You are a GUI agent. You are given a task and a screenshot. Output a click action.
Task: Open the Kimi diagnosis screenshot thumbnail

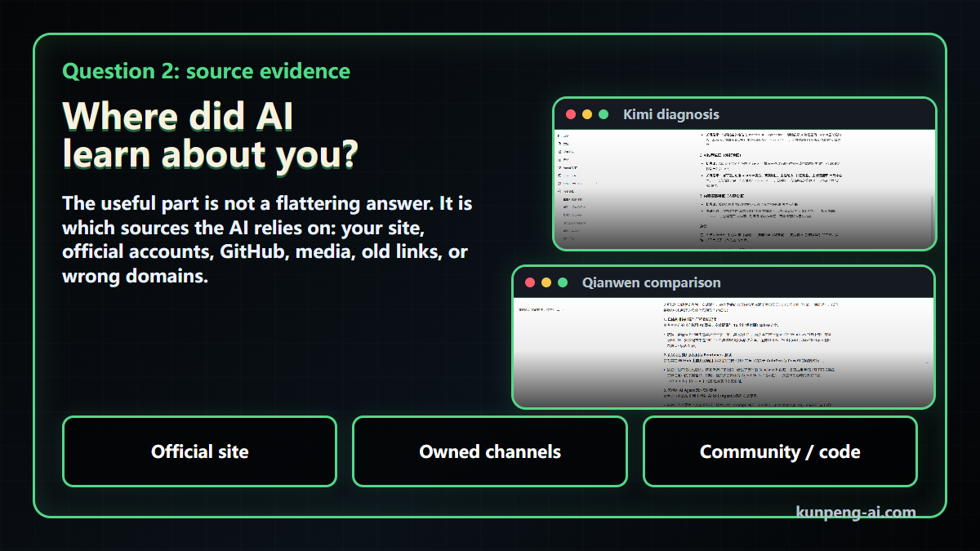(x=744, y=189)
